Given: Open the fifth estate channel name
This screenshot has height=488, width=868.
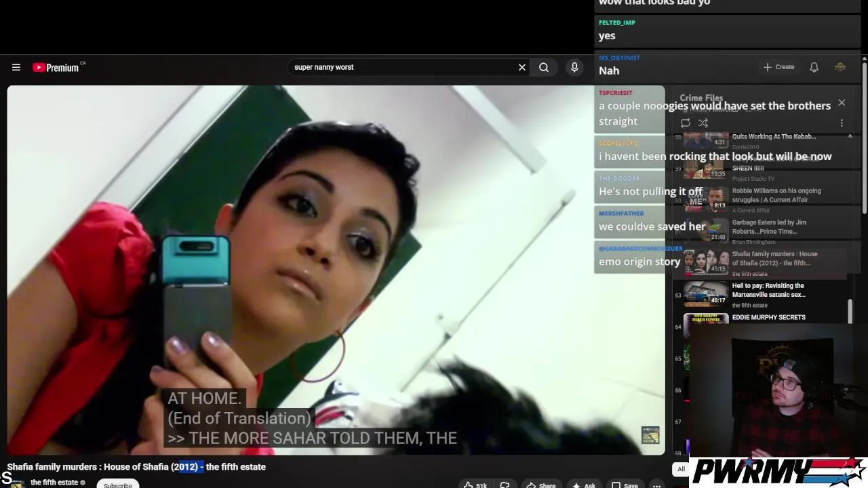Looking at the screenshot, I should [x=54, y=483].
